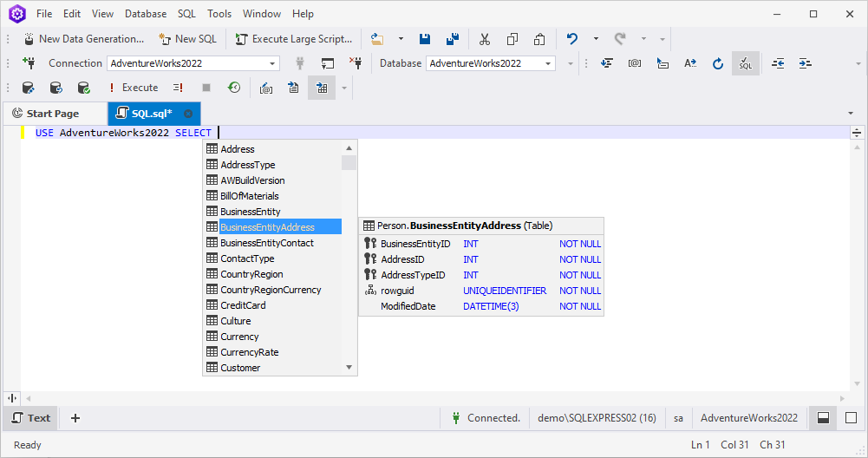Click the database refresh arrows icon
The height and width of the screenshot is (458, 868).
click(55, 88)
